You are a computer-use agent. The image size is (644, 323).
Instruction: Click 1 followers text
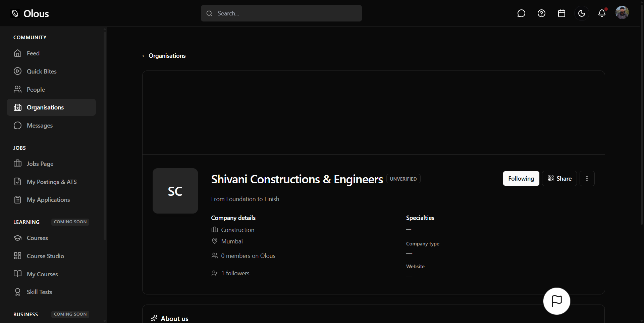coord(235,273)
